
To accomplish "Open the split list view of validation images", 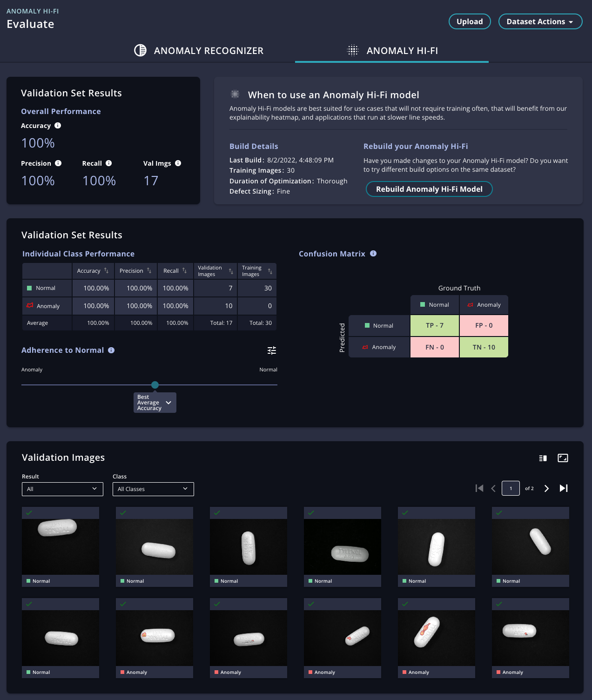I will pyautogui.click(x=542, y=458).
